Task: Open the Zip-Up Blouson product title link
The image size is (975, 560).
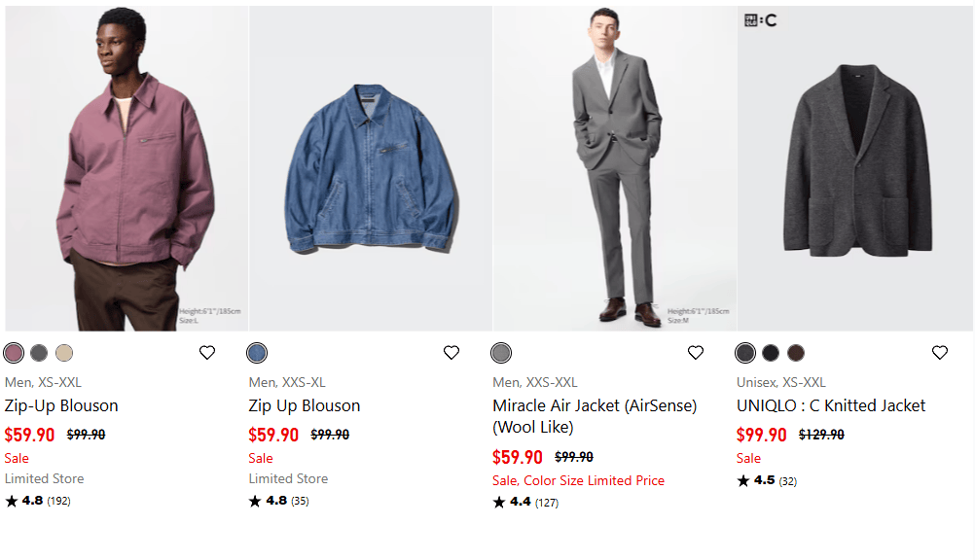Action: click(x=61, y=405)
